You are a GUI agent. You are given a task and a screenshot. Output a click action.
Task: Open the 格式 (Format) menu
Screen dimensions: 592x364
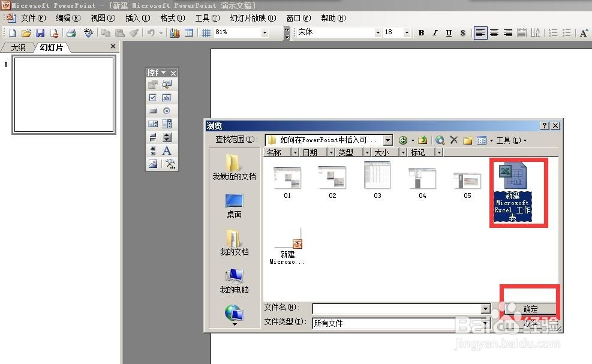tap(173, 18)
